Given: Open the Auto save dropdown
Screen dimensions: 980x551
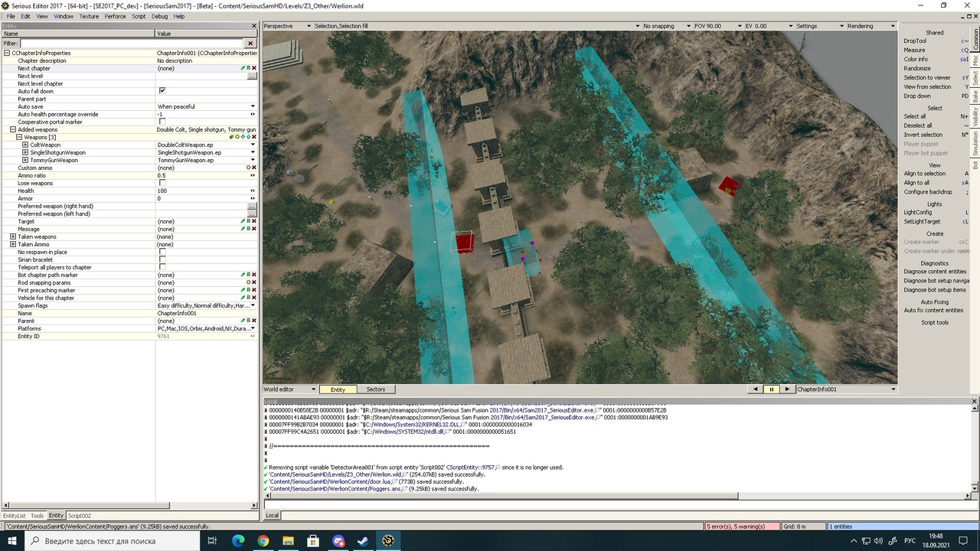Looking at the screenshot, I should click(253, 106).
